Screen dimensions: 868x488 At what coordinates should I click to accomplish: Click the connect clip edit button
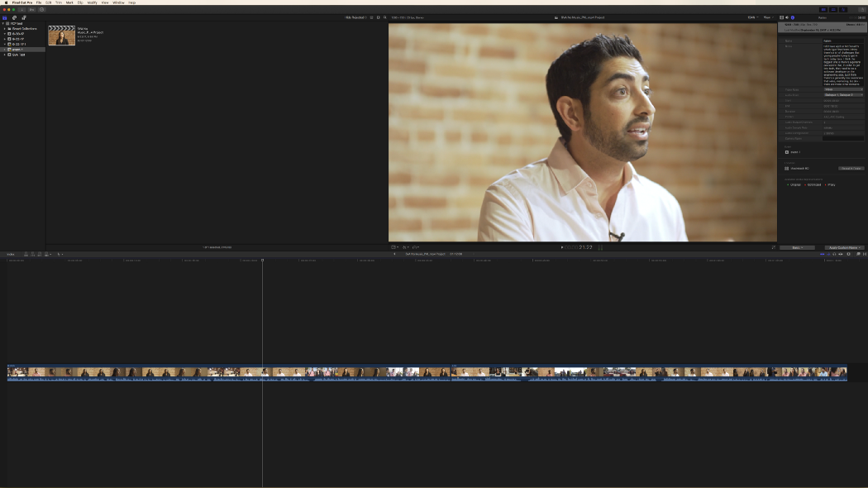(x=26, y=254)
